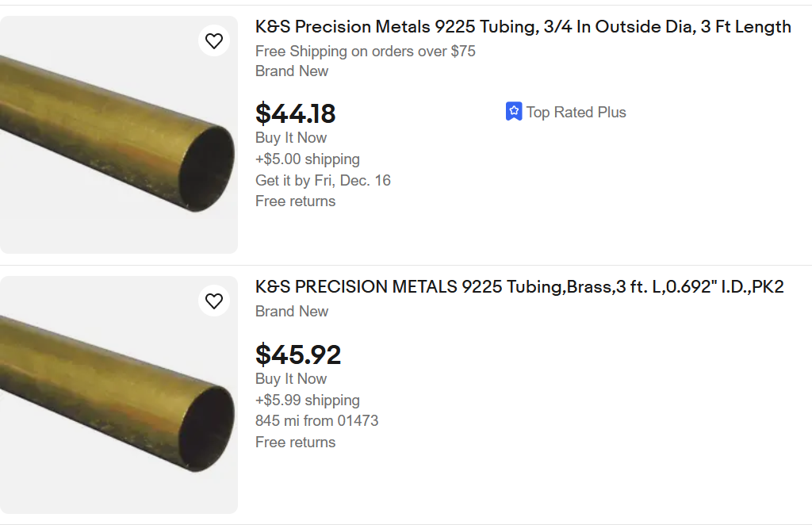Select 'Free Shipping on orders over $75' text
812x525 pixels.
pyautogui.click(x=366, y=52)
